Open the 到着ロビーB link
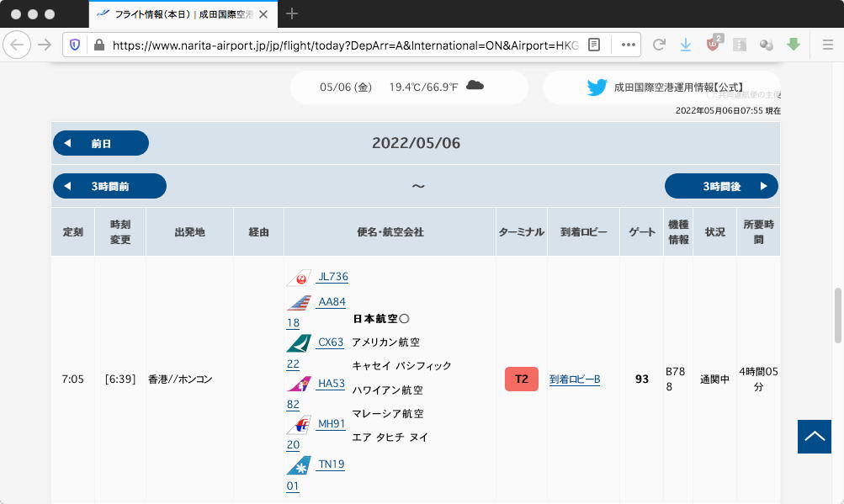The image size is (844, 504). (575, 379)
